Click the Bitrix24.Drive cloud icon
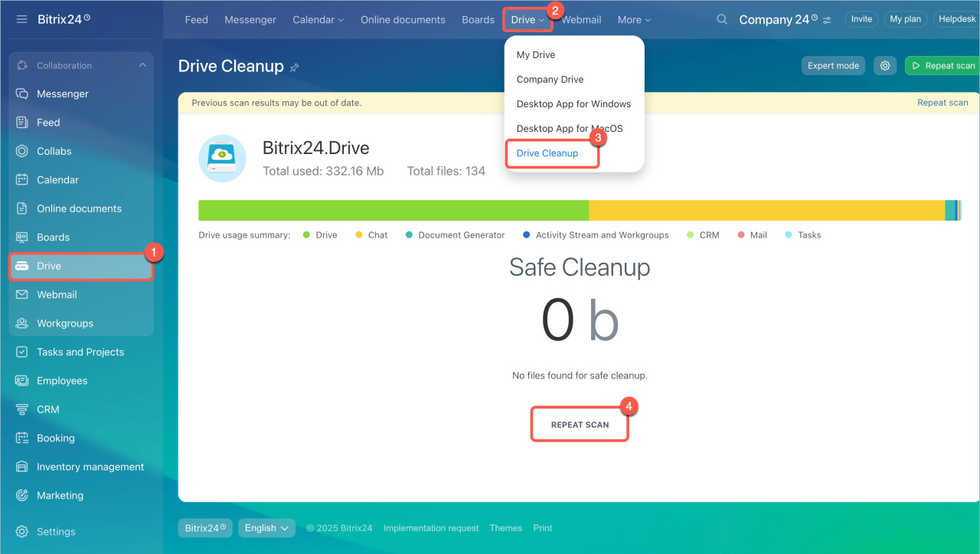 tap(222, 158)
